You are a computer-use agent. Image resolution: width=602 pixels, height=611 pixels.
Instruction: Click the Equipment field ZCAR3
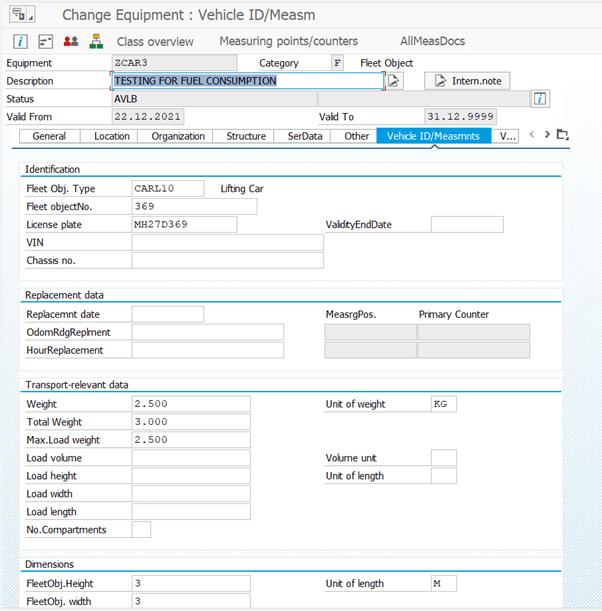[x=174, y=63]
